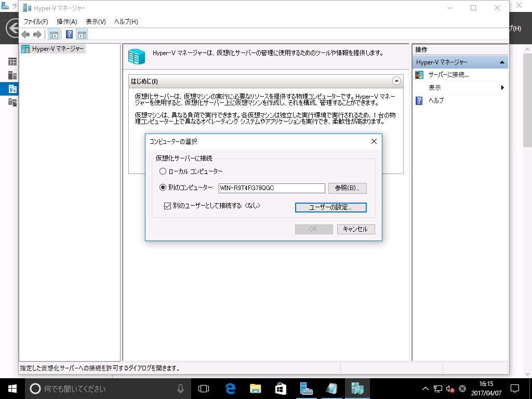Click the Forward arrow in the toolbar

(x=37, y=35)
